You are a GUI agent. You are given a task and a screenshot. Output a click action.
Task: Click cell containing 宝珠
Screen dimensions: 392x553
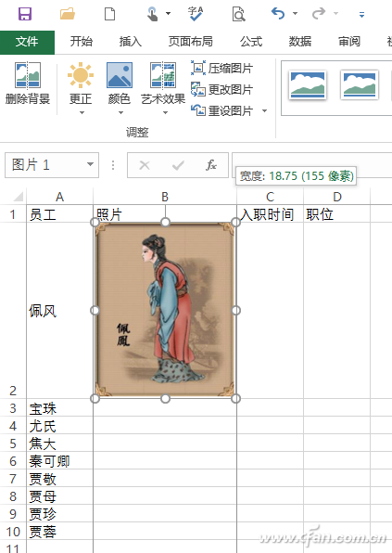[x=60, y=408]
